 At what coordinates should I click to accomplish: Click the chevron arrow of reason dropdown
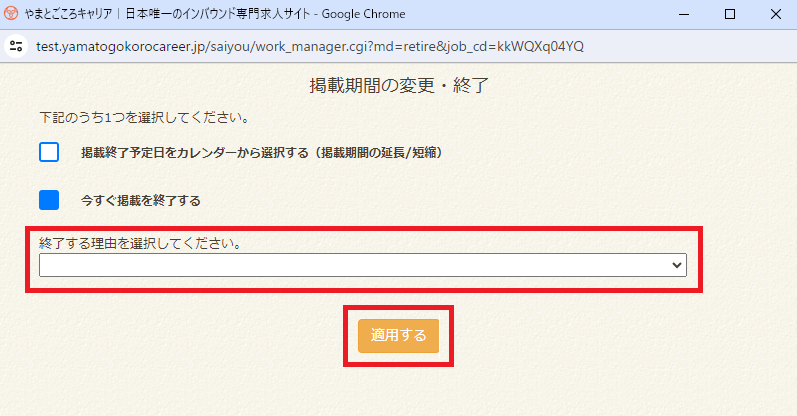[677, 265]
